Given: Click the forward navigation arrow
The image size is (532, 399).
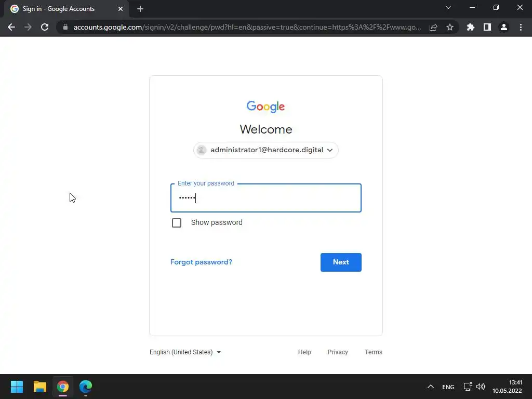Looking at the screenshot, I should 28,27.
